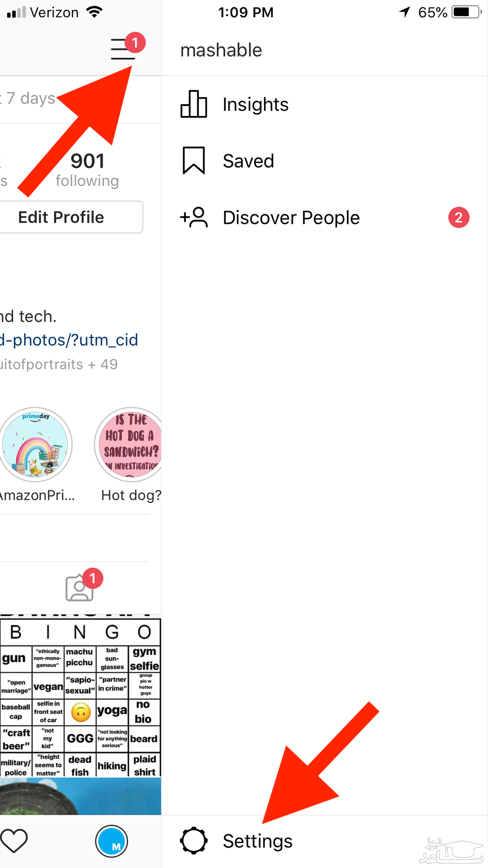This screenshot has height=868, width=488.
Task: Open the Settings menu entry
Action: click(x=325, y=841)
